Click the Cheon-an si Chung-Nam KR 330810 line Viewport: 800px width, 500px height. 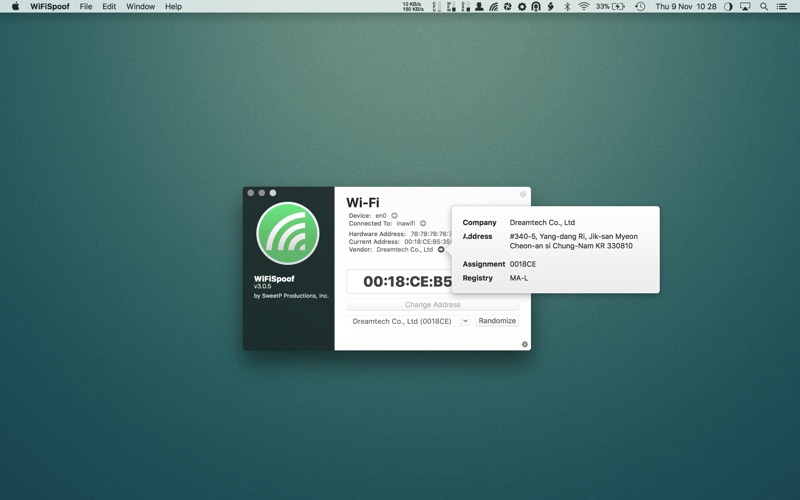[x=571, y=245]
